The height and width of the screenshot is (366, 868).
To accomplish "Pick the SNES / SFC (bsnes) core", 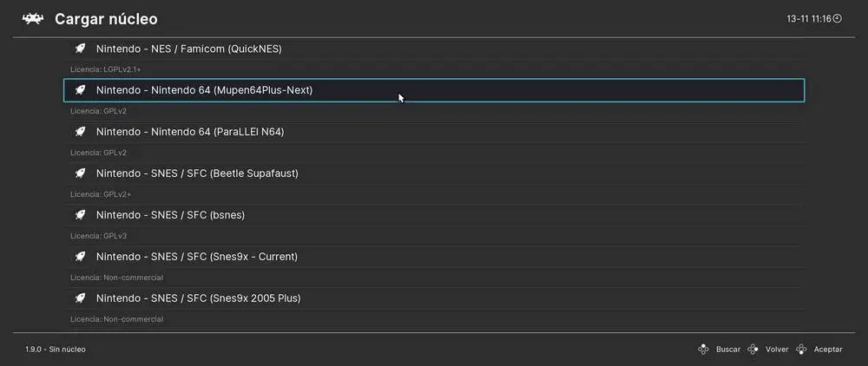I will tap(164, 215).
